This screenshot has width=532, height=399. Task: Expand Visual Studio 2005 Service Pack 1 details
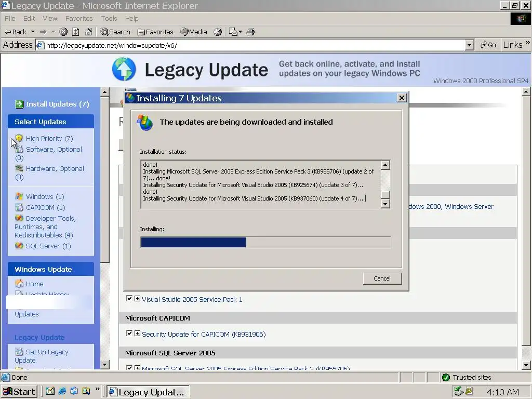point(137,299)
